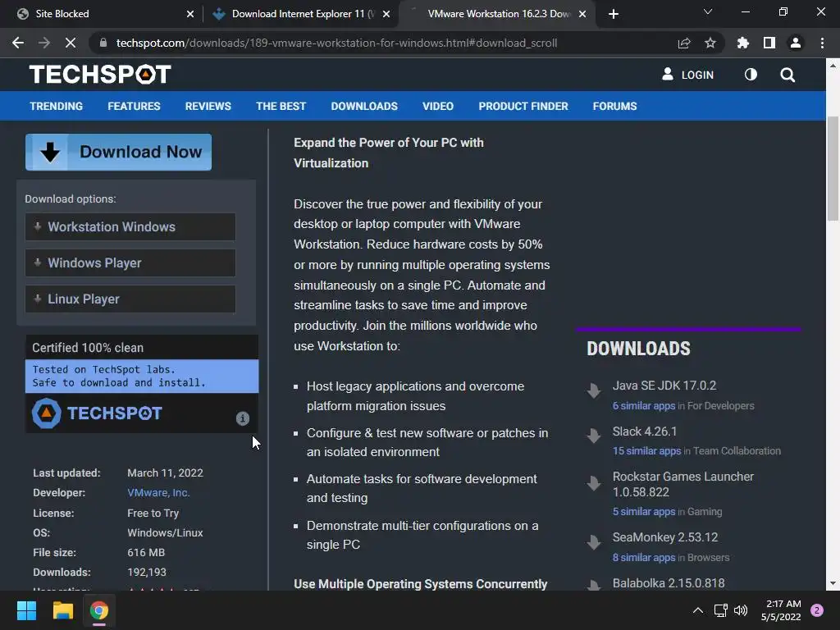840x630 pixels.
Task: Open the Windows Start button
Action: 26,610
